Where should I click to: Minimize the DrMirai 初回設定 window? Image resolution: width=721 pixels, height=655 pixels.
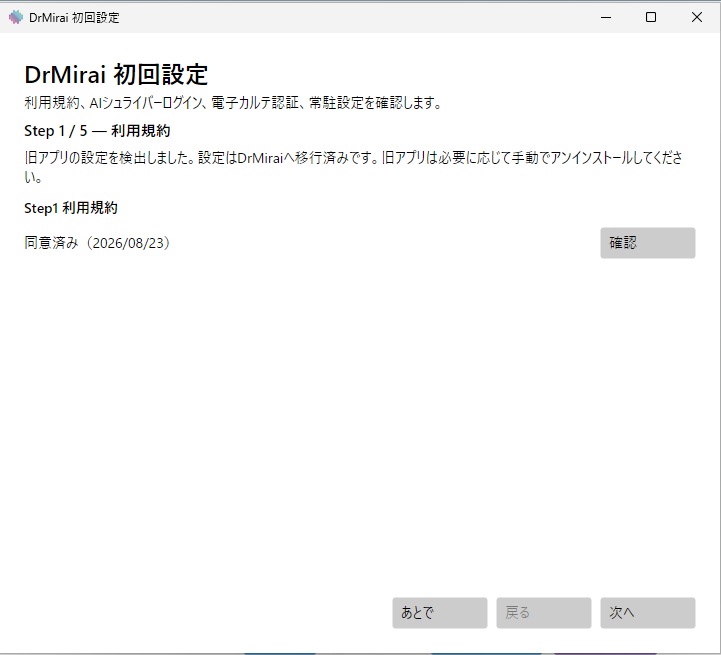tap(606, 17)
